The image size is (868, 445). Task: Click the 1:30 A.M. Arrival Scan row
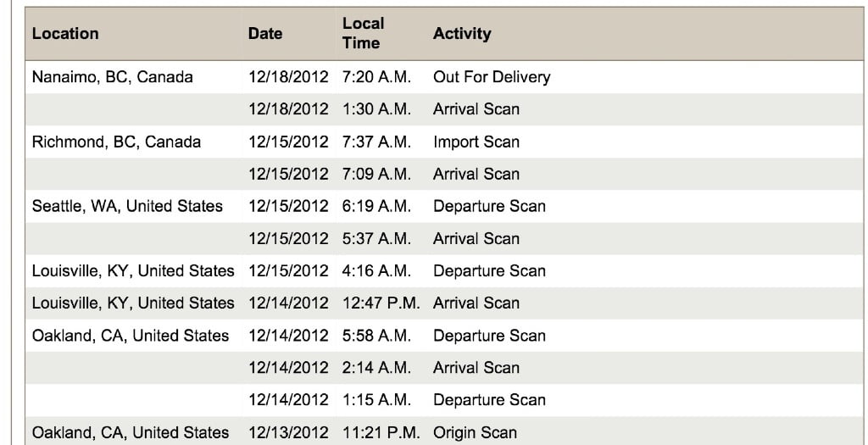[x=444, y=109]
